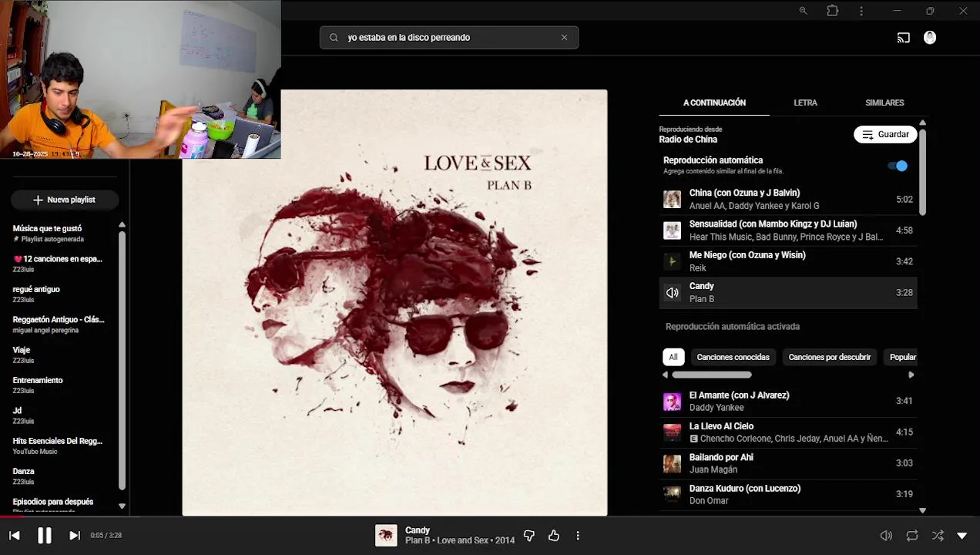This screenshot has width=980, height=555.
Task: Open the browser three-dot menu
Action: (x=861, y=11)
